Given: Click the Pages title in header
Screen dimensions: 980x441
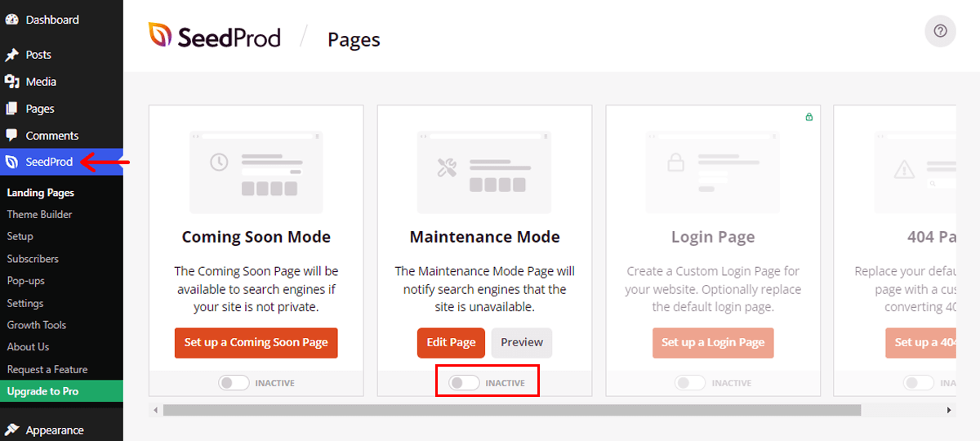Looking at the screenshot, I should coord(354,39).
